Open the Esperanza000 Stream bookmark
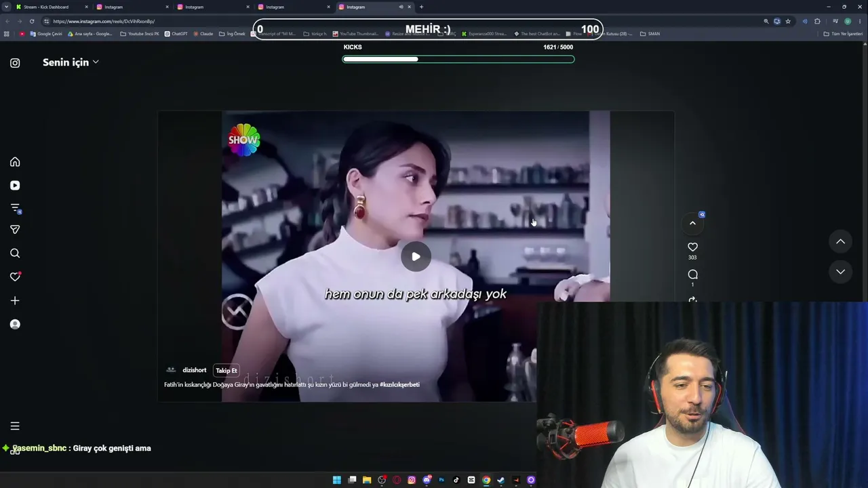The height and width of the screenshot is (488, 868). point(484,34)
